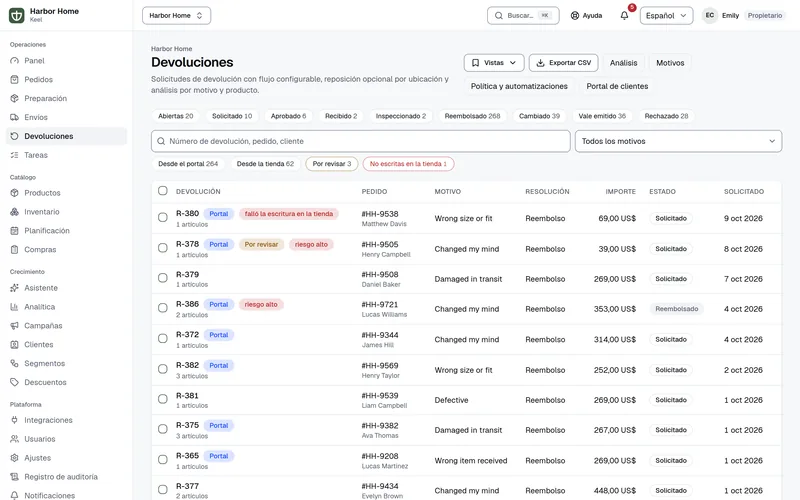Click the Descuentos tag icon
This screenshot has width=800, height=500.
tap(14, 382)
